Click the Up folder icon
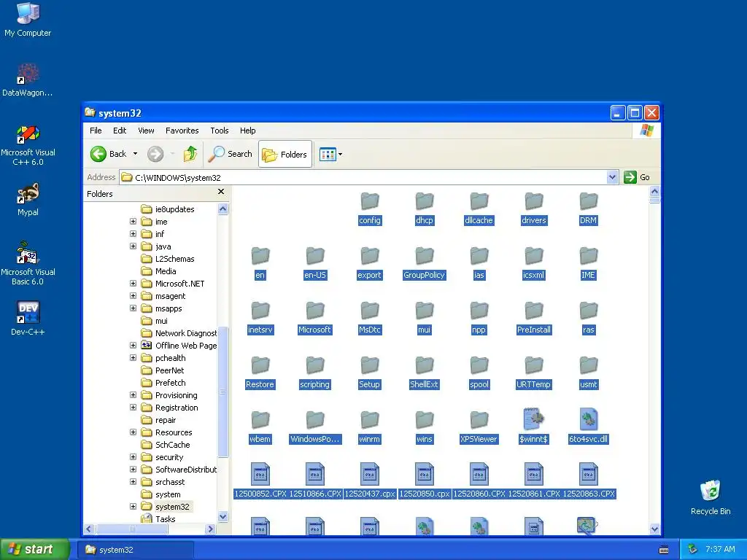747x560 pixels. click(x=190, y=154)
